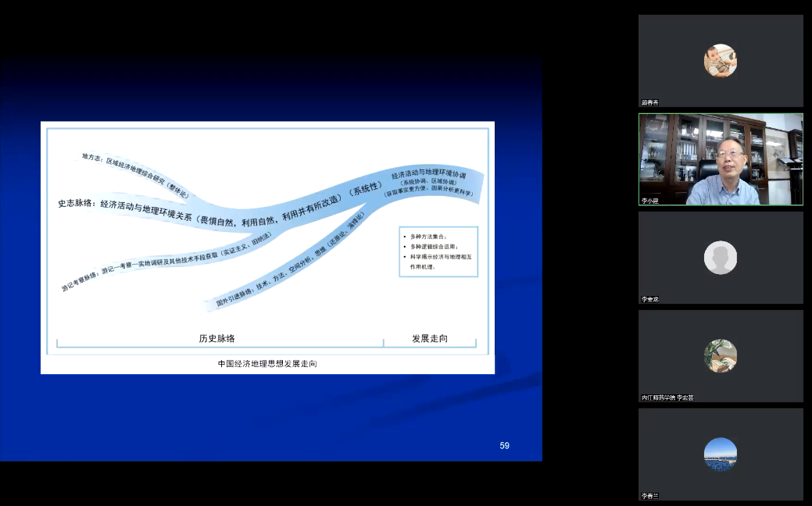Viewport: 812px width, 506px height.
Task: Click the seaside photo avatar of 李春兰
Action: pyautogui.click(x=720, y=454)
